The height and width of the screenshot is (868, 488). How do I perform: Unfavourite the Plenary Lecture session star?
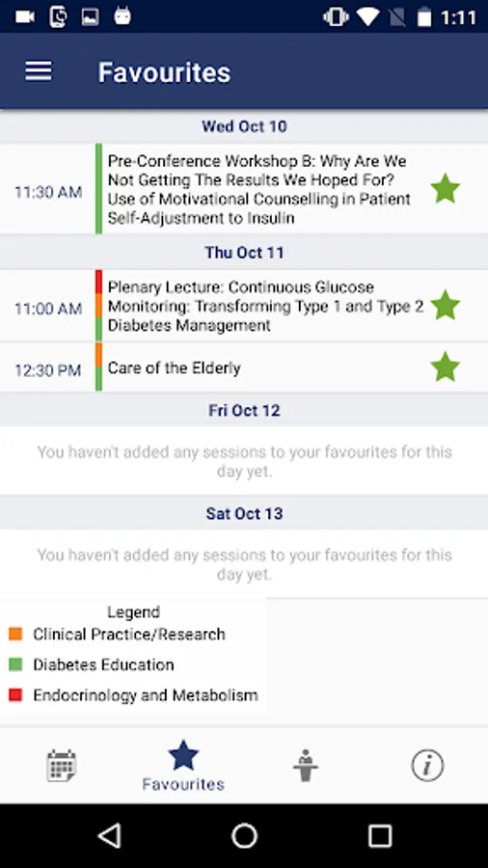pos(446,305)
